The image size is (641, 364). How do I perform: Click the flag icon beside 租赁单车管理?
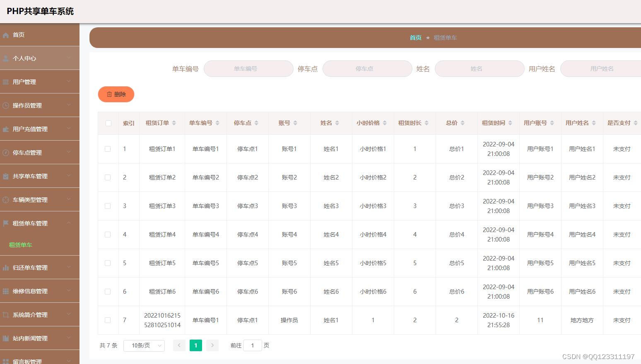6,224
